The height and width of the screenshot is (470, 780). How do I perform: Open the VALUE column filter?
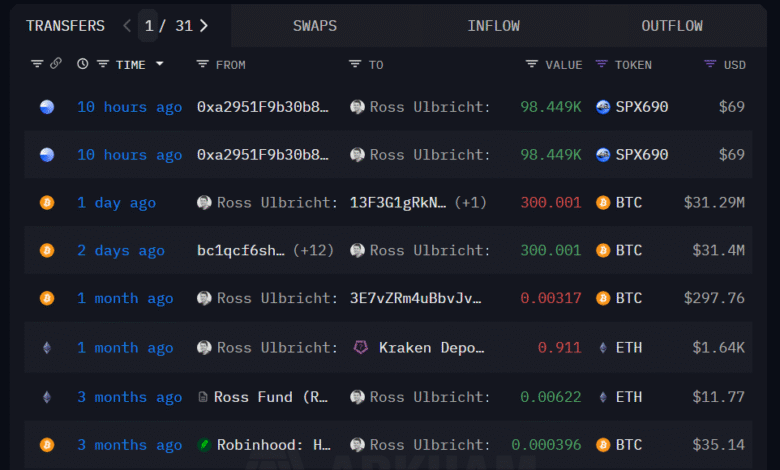click(532, 64)
